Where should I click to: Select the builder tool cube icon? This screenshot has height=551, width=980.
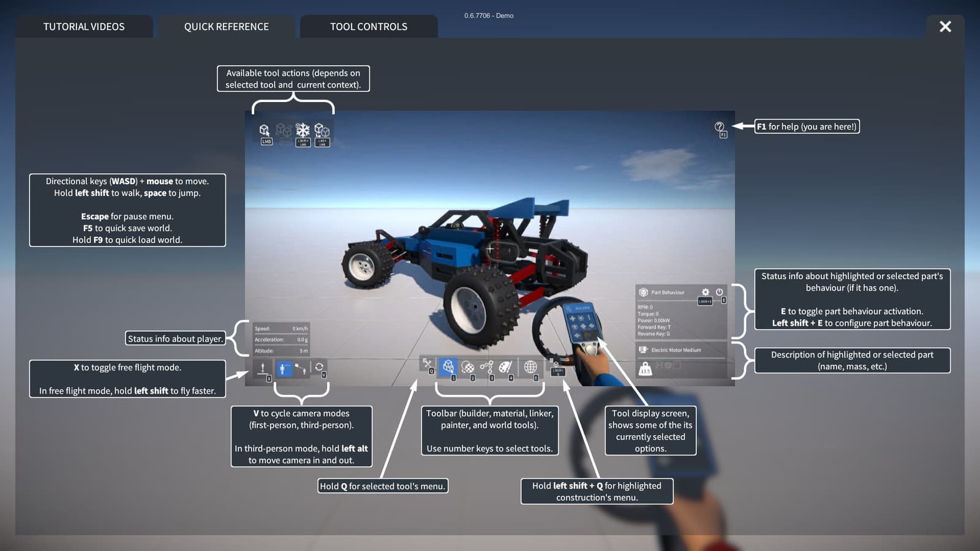(448, 367)
